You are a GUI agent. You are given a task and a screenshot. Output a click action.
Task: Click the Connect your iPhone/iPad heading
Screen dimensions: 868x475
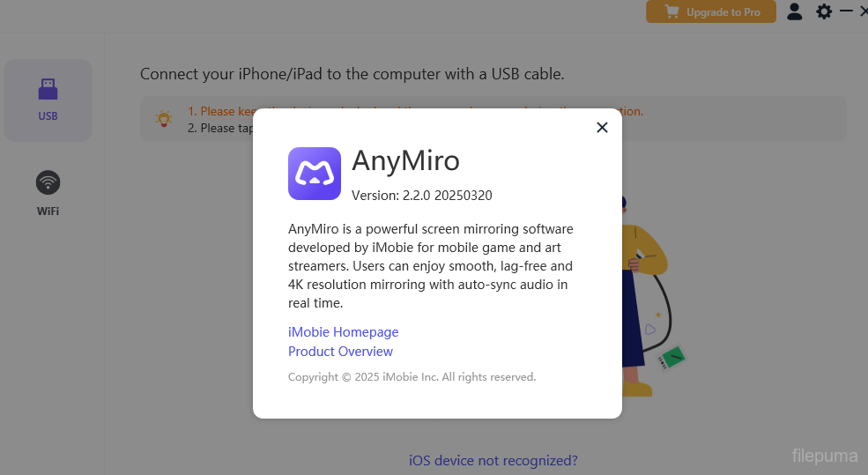tap(352, 74)
